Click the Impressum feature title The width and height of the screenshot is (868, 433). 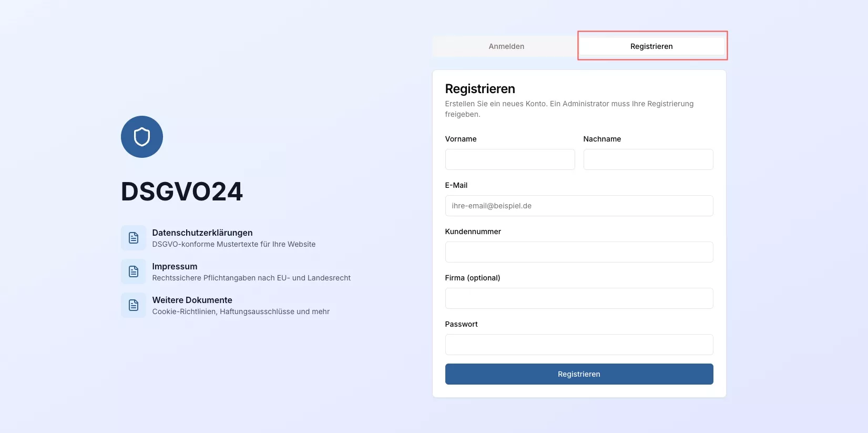pos(175,266)
